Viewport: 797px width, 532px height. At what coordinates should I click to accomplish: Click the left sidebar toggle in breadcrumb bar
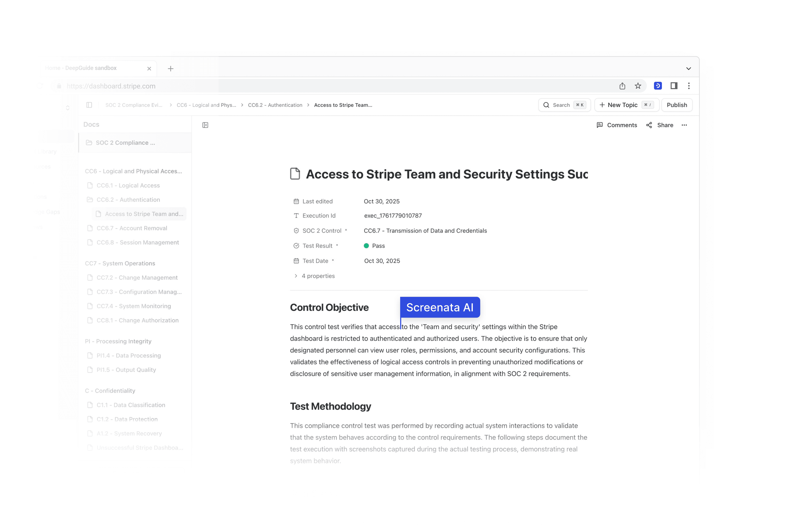89,105
